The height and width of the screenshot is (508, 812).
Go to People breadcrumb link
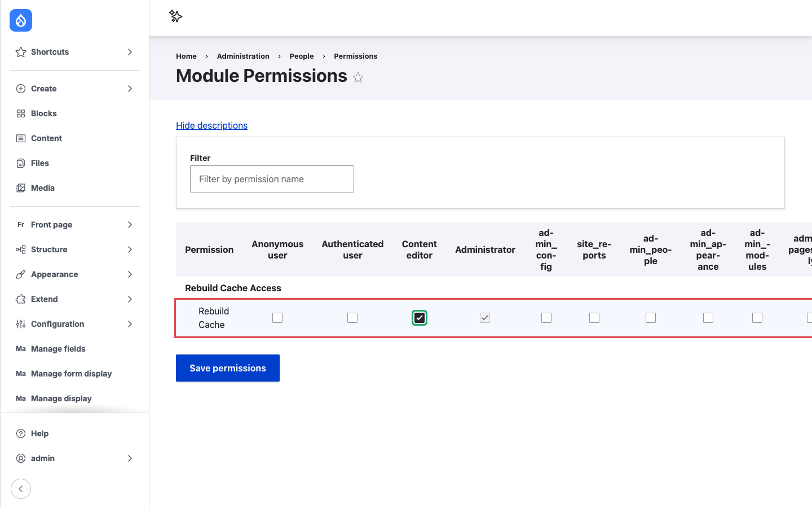click(302, 56)
